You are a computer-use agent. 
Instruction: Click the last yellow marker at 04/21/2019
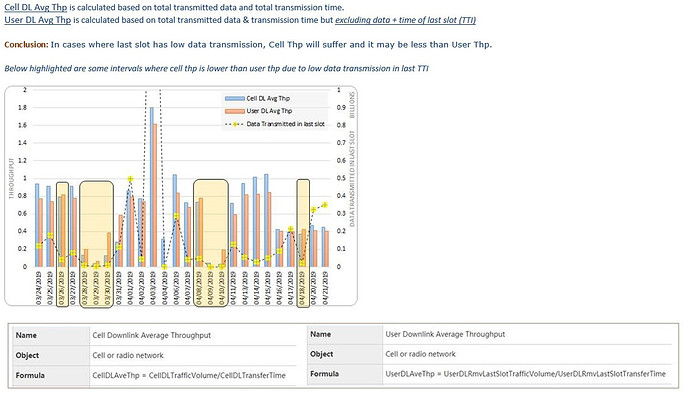(325, 205)
